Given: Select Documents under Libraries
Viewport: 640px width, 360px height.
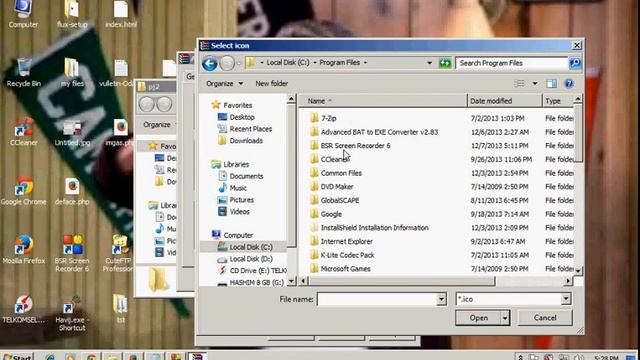Looking at the screenshot, I should [246, 176].
